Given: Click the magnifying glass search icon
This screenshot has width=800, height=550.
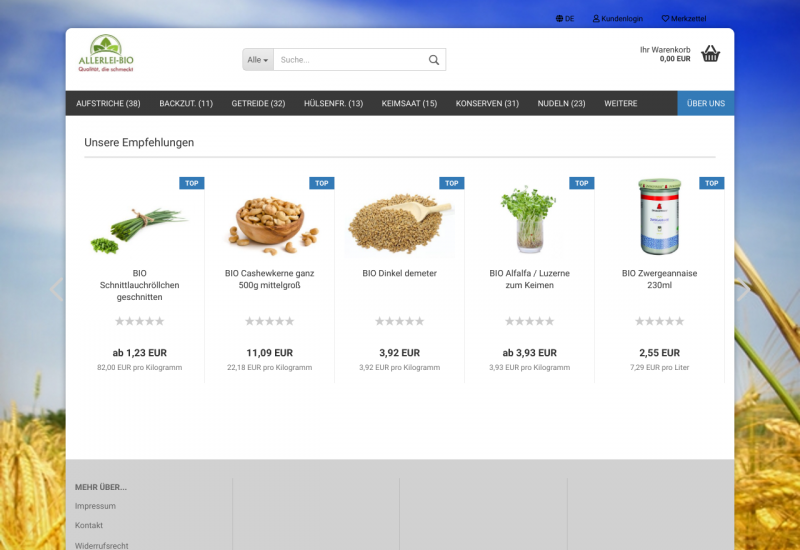Looking at the screenshot, I should [434, 60].
